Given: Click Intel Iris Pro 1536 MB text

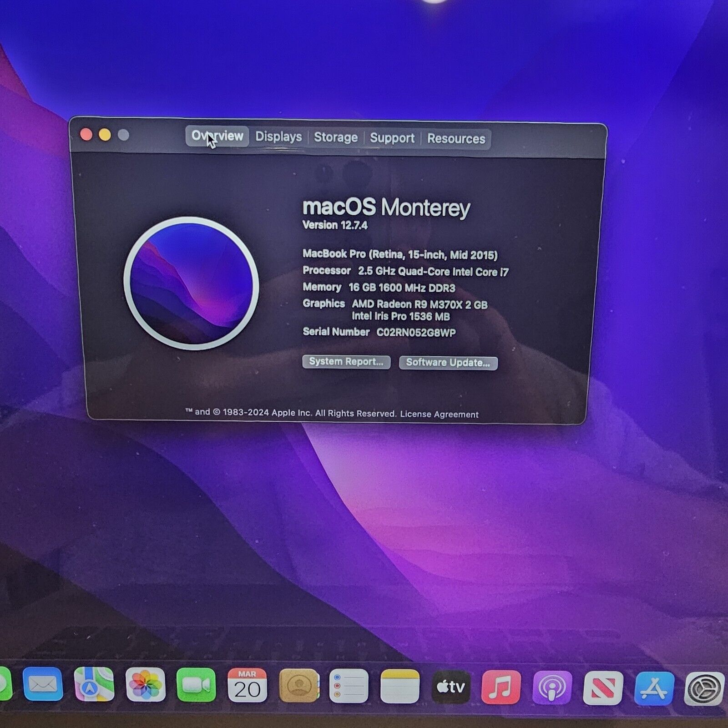Looking at the screenshot, I should [x=401, y=316].
